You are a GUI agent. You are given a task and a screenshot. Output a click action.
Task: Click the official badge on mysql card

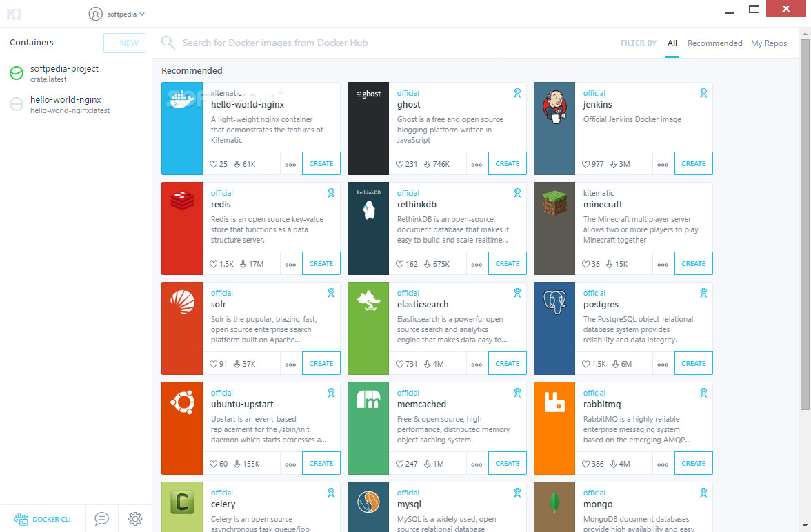517,493
